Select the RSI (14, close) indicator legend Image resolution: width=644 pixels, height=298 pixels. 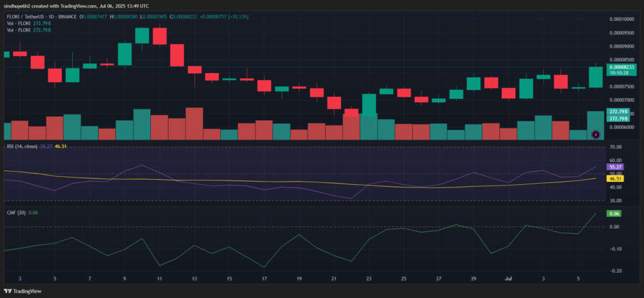tap(23, 146)
